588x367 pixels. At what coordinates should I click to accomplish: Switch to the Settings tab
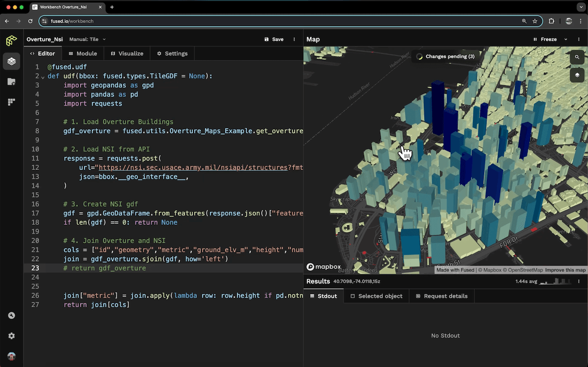172,53
